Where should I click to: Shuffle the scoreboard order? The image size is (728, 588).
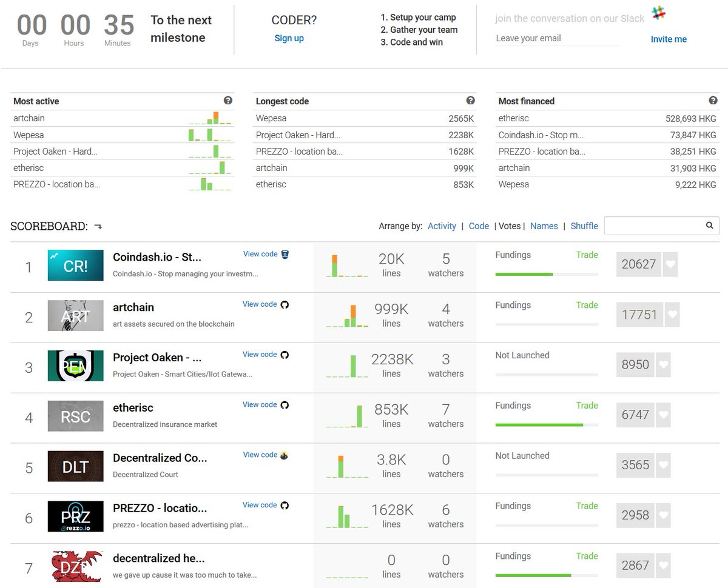tap(584, 226)
